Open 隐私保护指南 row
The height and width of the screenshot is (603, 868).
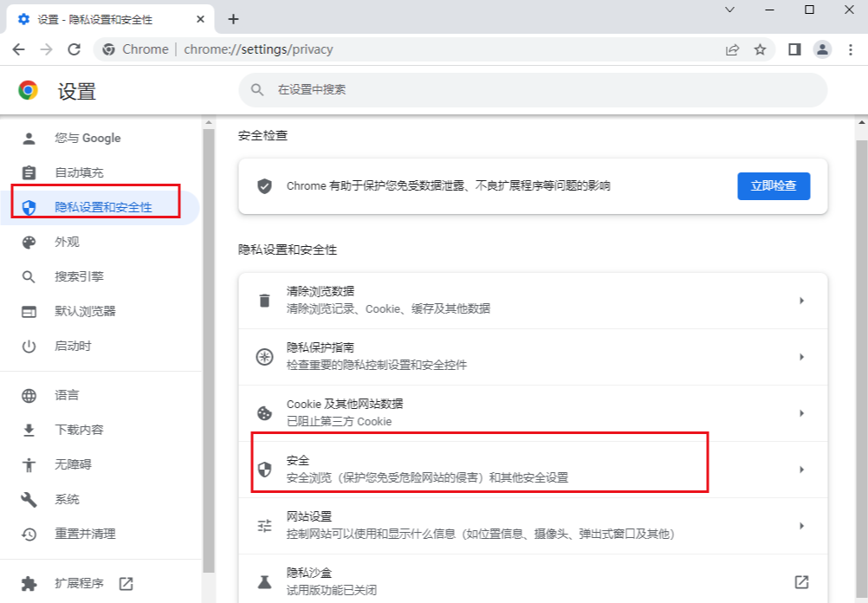[x=533, y=357]
